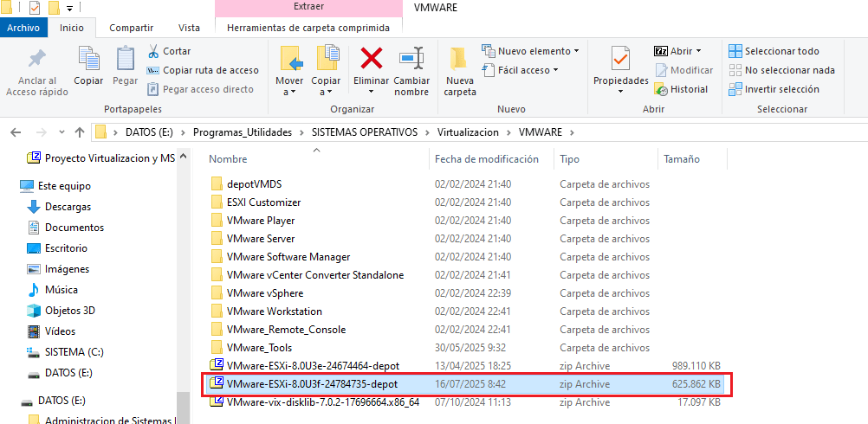Click the Propiedades checkmark icon
Viewport: 868px width, 424px height.
(x=620, y=59)
